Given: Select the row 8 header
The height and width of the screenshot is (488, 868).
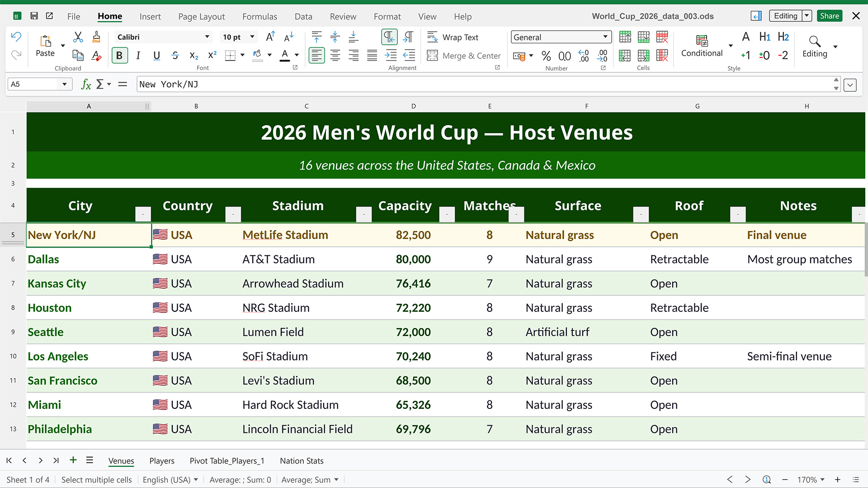Looking at the screenshot, I should (13, 308).
